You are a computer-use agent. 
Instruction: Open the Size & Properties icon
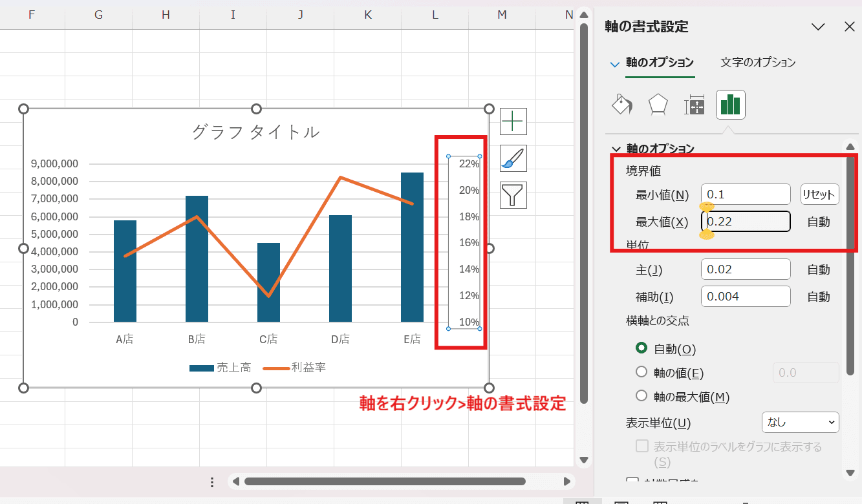click(694, 105)
